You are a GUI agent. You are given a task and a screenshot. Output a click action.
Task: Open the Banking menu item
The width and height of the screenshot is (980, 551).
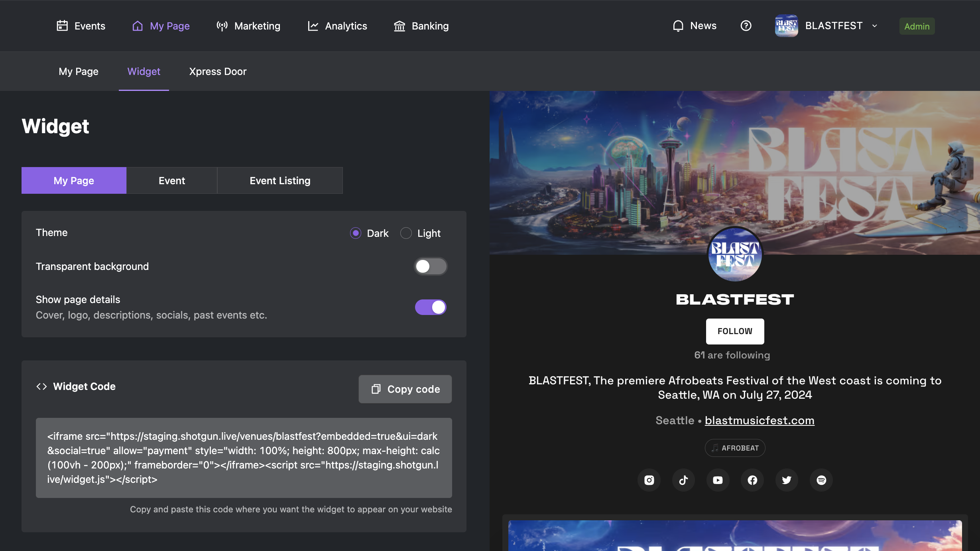click(x=421, y=26)
